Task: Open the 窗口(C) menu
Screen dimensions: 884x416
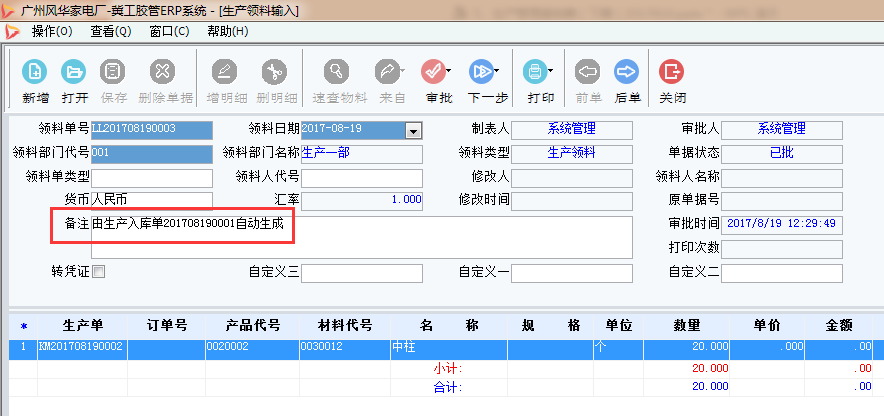Action: 168,31
